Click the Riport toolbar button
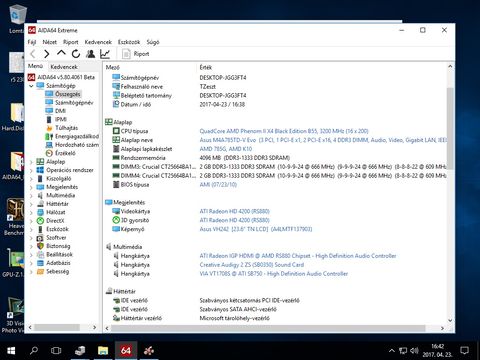The height and width of the screenshot is (360, 480). (x=136, y=54)
